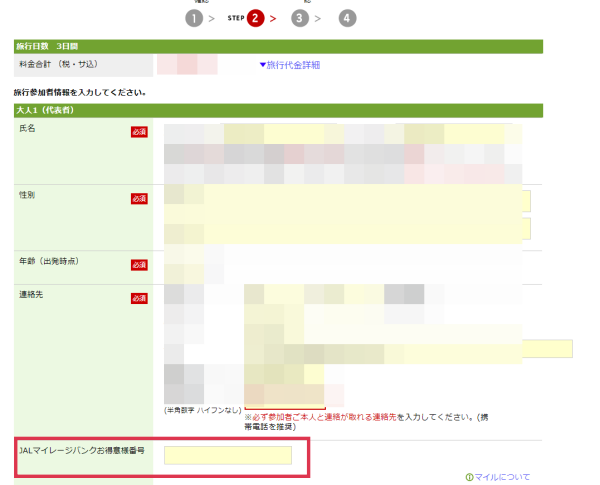600x485 pixels.
Task: Click the 性別 field label
Action: [27, 194]
